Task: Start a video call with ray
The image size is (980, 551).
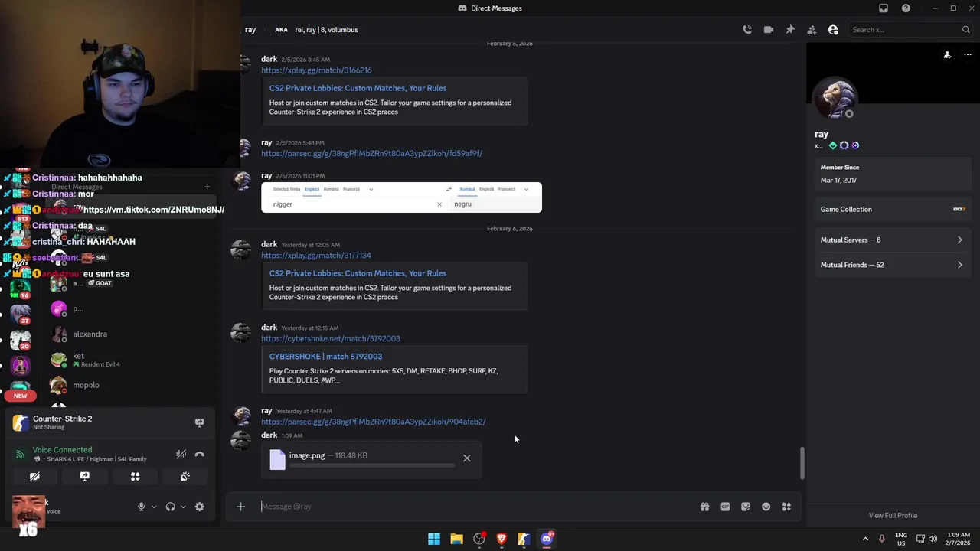Action: (x=769, y=30)
